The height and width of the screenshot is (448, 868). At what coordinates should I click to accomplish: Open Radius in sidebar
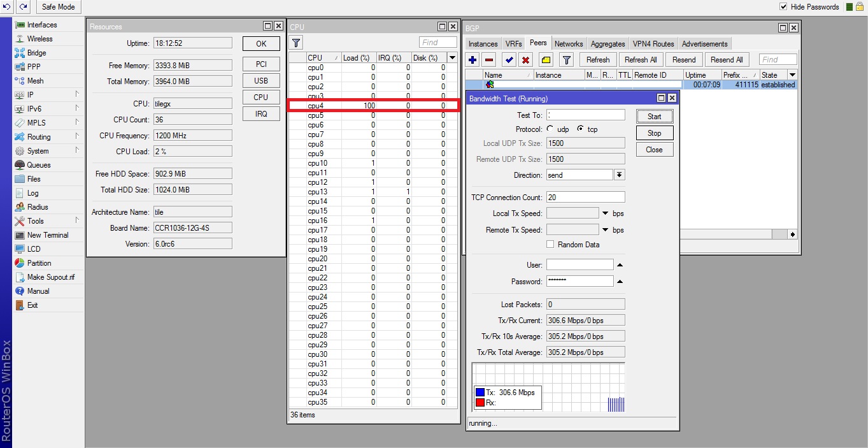click(38, 207)
